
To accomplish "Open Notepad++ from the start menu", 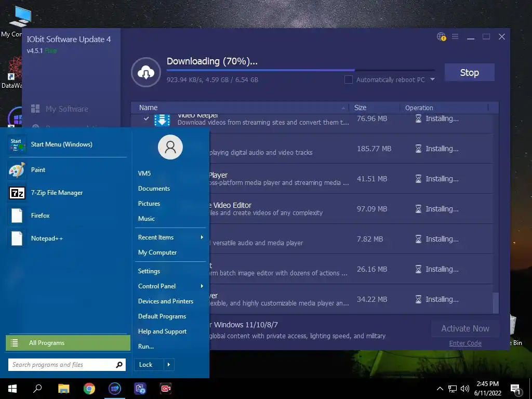I will click(x=67, y=238).
